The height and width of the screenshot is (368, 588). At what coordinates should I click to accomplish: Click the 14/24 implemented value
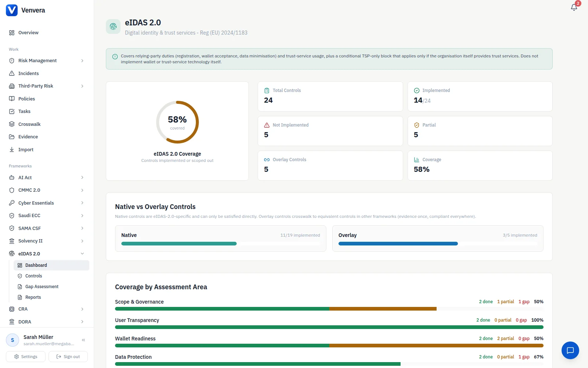(422, 100)
